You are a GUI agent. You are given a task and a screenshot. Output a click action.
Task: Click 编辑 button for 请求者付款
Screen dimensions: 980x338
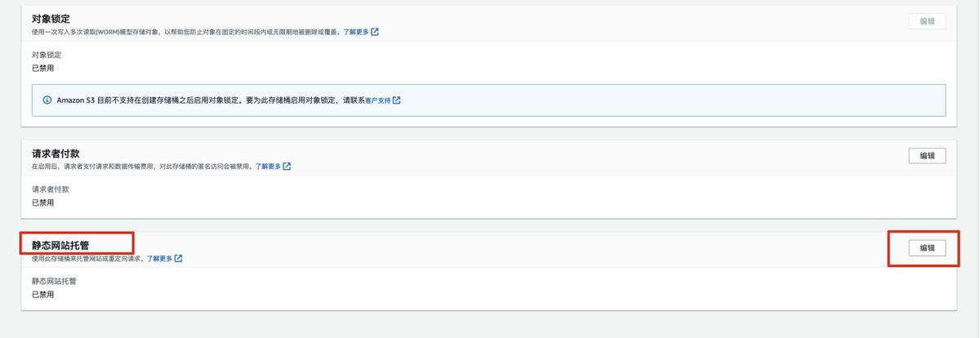click(927, 155)
